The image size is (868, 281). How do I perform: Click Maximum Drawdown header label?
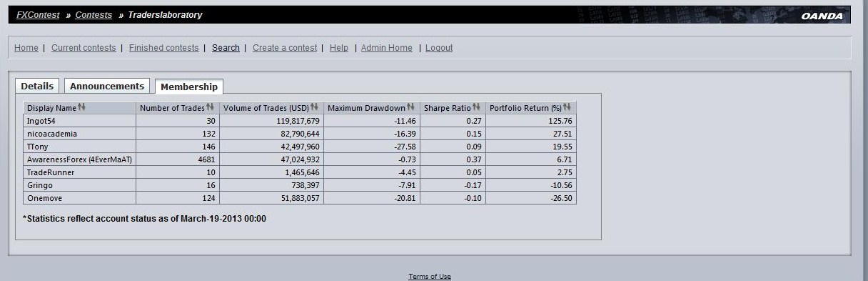(x=366, y=108)
